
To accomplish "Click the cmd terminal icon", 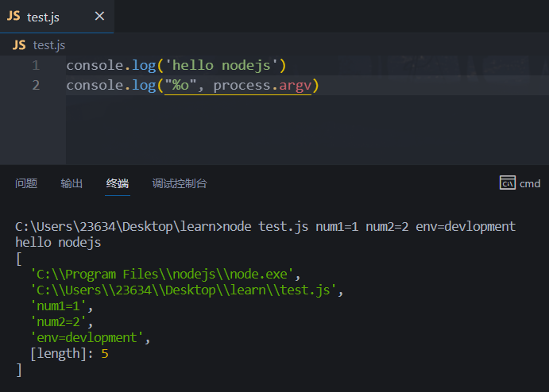I will [x=508, y=183].
